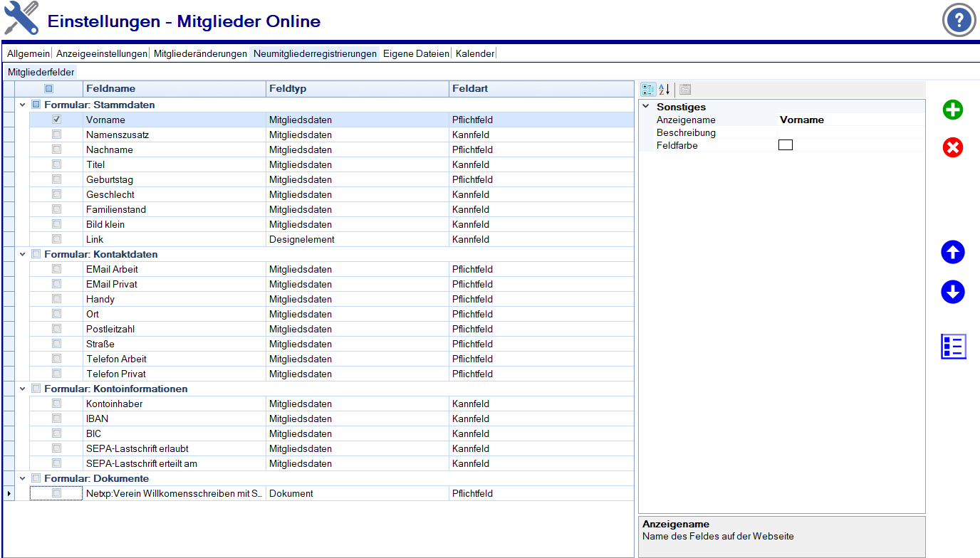Sort by the Feldname column header
This screenshot has height=558, width=980.
coord(110,89)
